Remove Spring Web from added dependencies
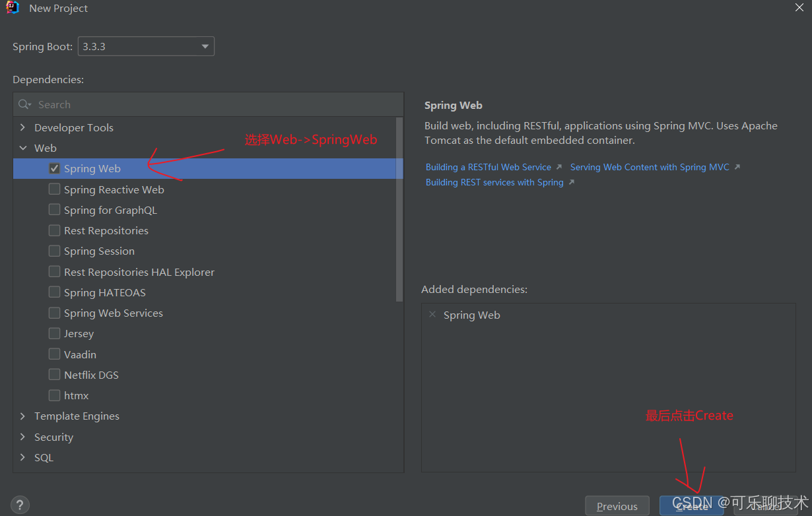The height and width of the screenshot is (516, 812). [432, 315]
